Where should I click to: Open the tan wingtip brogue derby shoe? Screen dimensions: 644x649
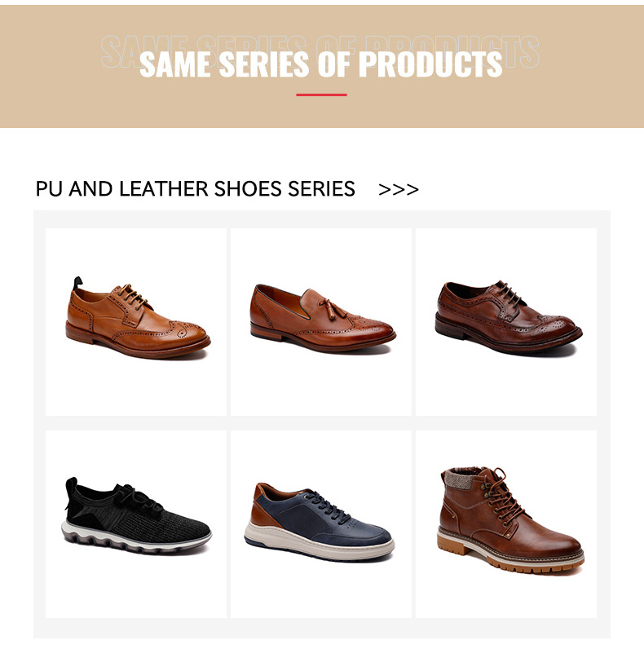pos(138,317)
